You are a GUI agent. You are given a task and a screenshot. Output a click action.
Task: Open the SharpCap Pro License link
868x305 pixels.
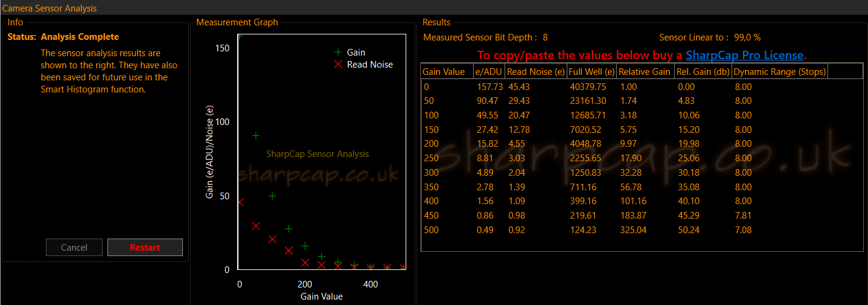[x=745, y=55]
